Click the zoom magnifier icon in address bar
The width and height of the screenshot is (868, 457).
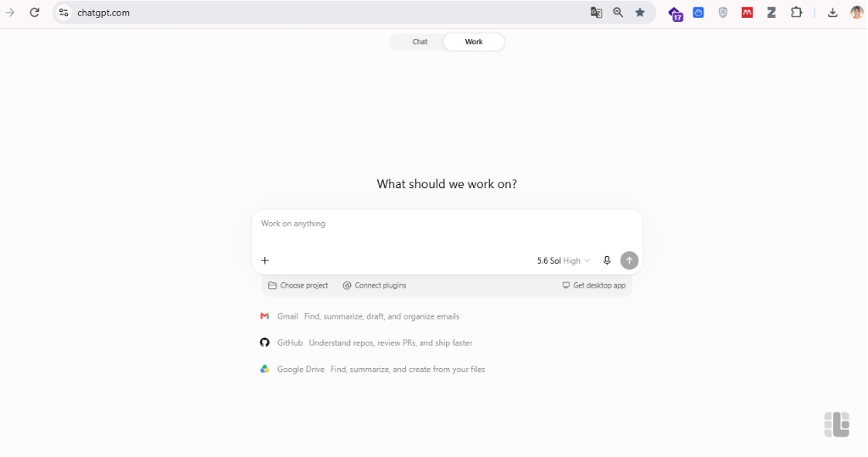pyautogui.click(x=618, y=12)
